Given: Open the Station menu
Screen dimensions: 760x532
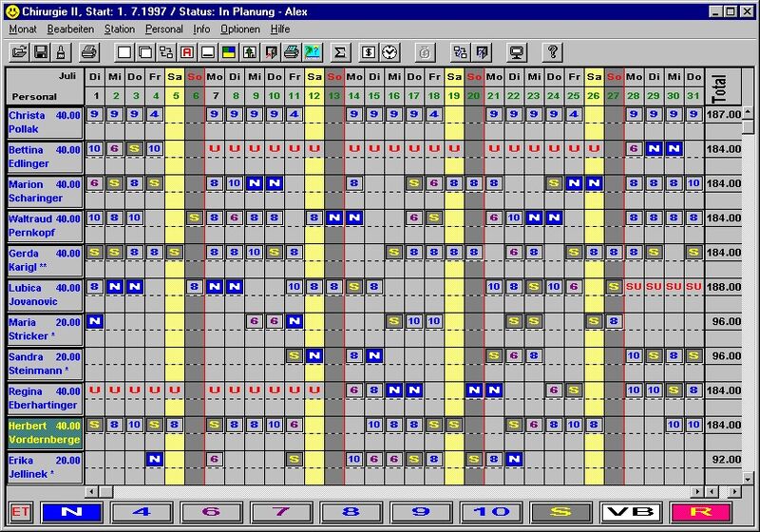Looking at the screenshot, I should click(120, 29).
